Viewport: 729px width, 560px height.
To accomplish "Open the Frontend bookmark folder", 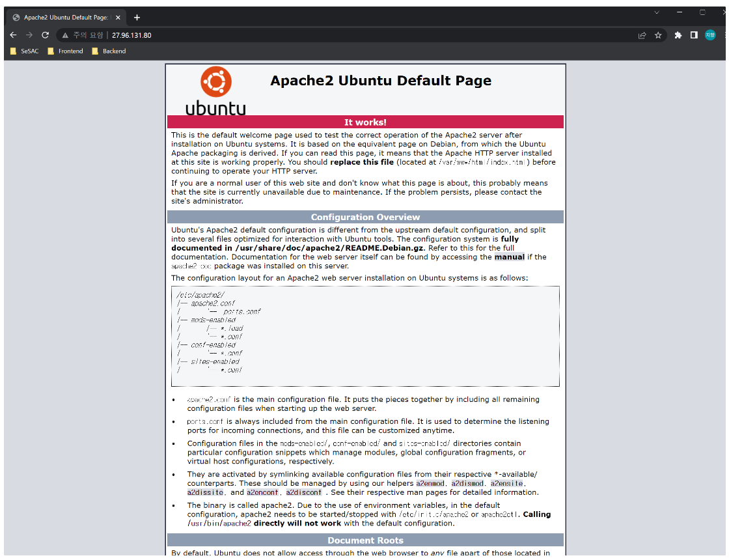I will point(66,51).
